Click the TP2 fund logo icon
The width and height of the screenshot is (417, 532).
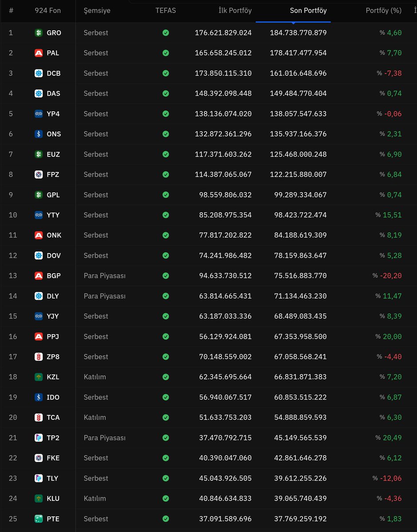[x=39, y=438]
